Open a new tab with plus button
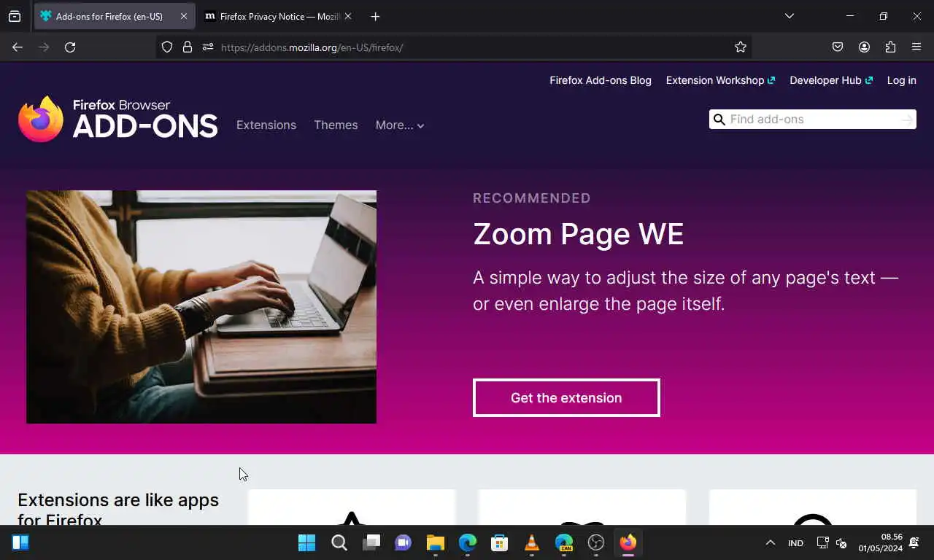934x560 pixels. [375, 16]
